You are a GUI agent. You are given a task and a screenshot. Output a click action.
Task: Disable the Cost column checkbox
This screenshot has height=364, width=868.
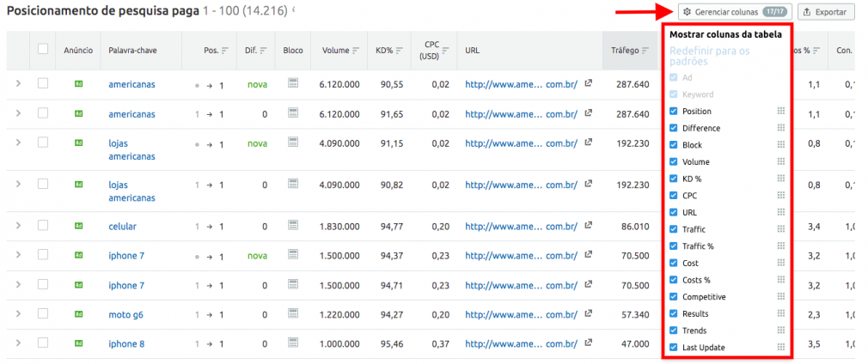pyautogui.click(x=673, y=263)
